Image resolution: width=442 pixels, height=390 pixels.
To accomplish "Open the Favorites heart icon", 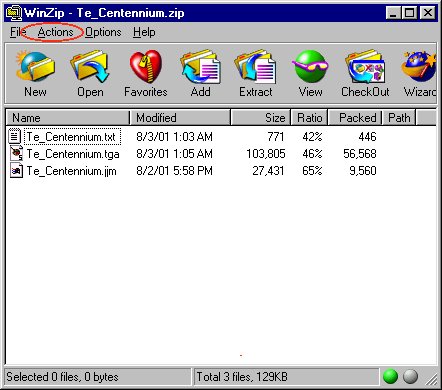I will (x=146, y=67).
